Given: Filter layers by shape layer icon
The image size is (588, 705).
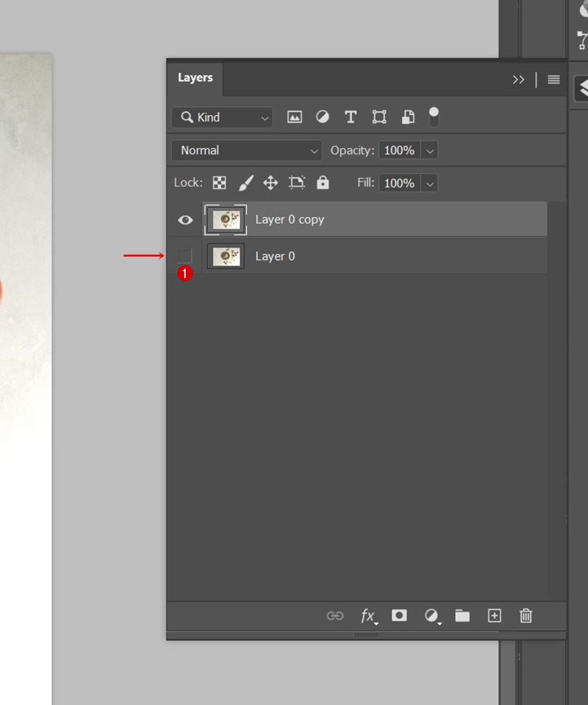Looking at the screenshot, I should click(x=379, y=118).
